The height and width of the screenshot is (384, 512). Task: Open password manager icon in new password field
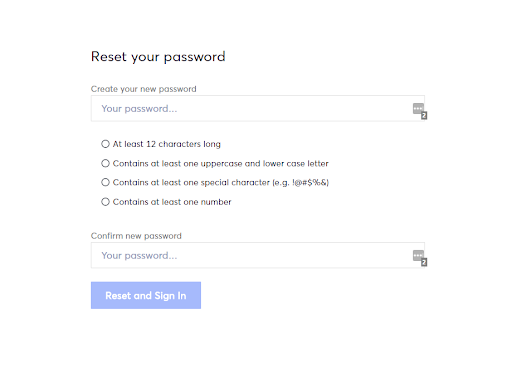418,108
